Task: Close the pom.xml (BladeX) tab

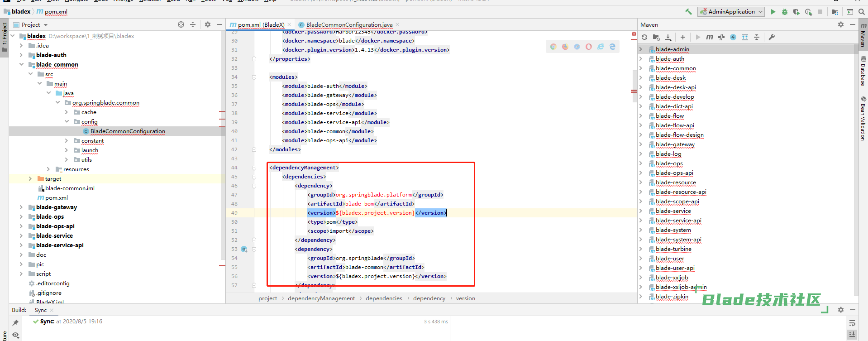Action: pos(289,24)
